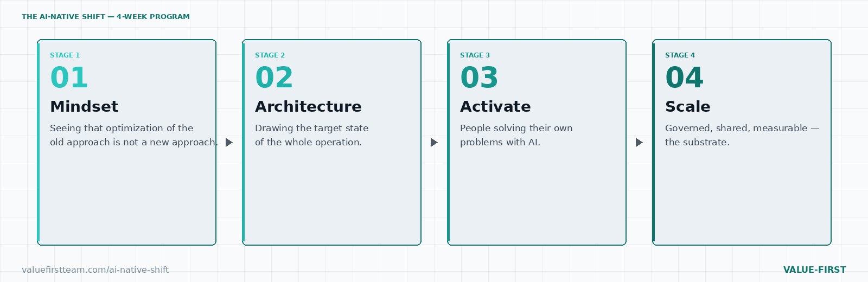The height and width of the screenshot is (282, 868).
Task: Click the VALUE-FIRST brand label
Action: pos(814,270)
